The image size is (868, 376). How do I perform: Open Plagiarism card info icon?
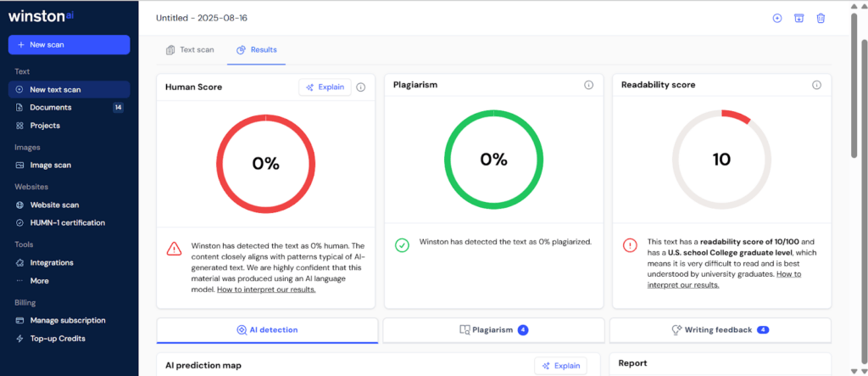(x=588, y=85)
